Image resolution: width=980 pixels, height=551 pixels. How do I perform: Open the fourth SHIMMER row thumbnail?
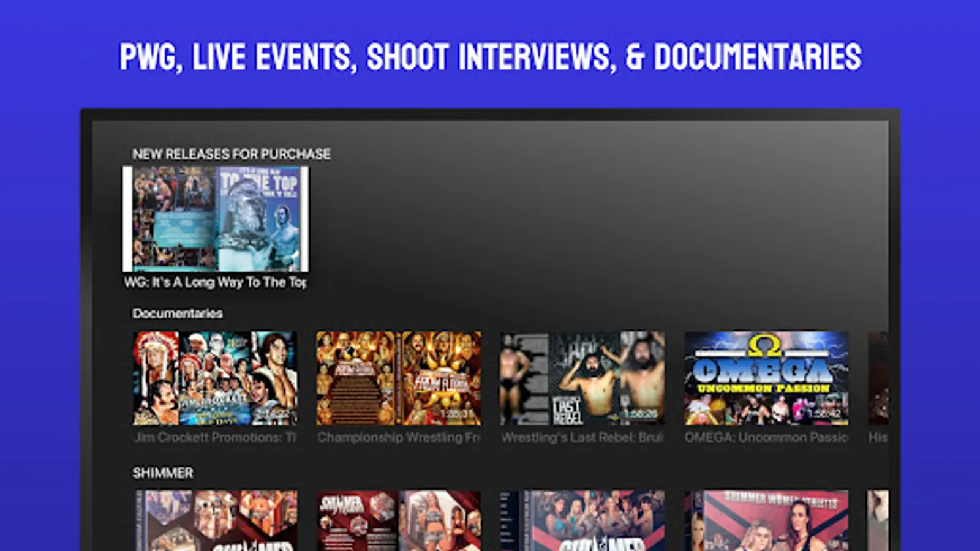pos(766,520)
